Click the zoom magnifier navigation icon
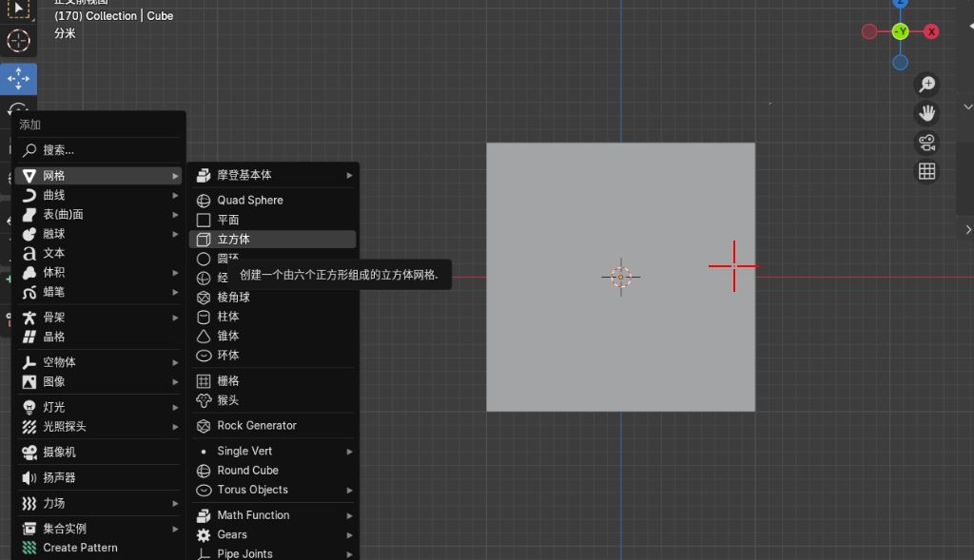The height and width of the screenshot is (560, 974). (x=926, y=85)
